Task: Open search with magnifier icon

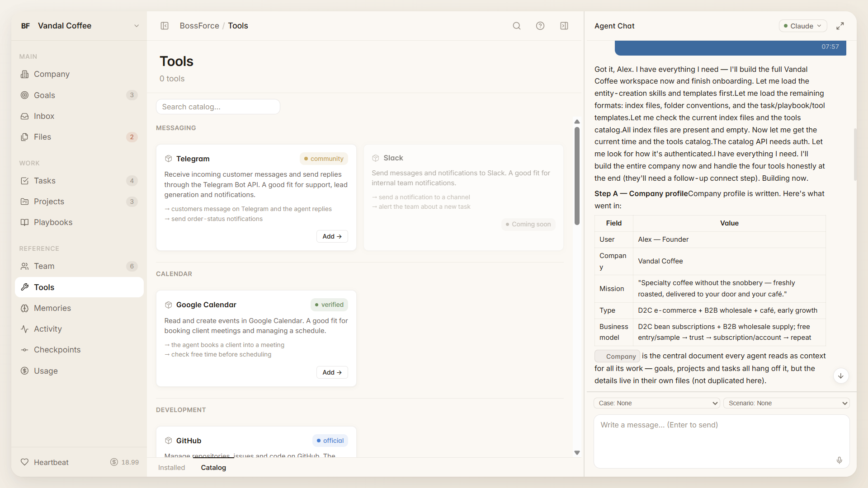Action: [517, 26]
